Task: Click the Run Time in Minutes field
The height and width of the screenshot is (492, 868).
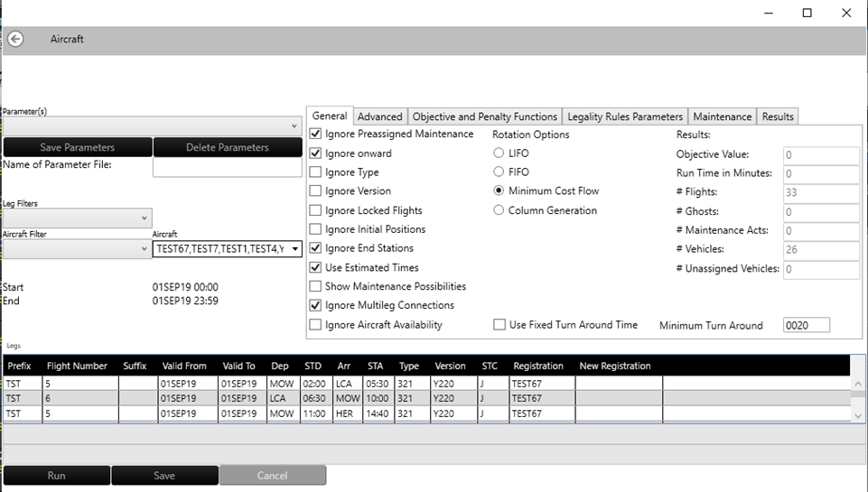Action: coord(822,173)
